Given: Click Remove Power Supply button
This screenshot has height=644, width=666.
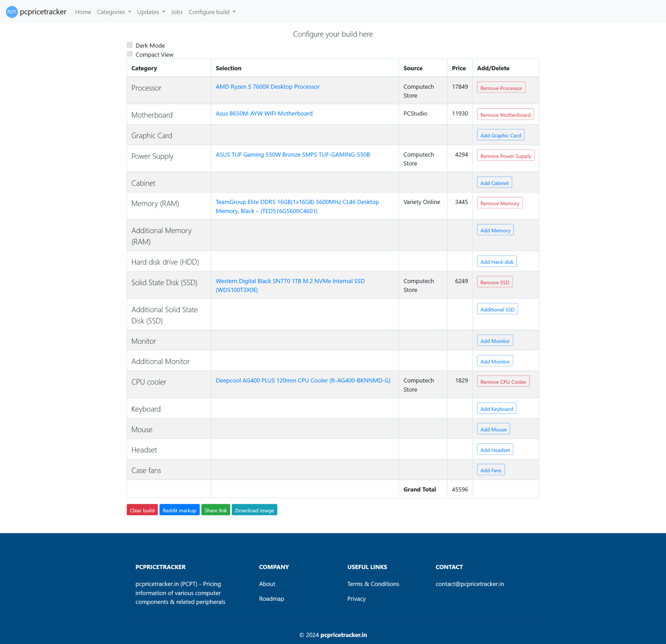Looking at the screenshot, I should [506, 155].
